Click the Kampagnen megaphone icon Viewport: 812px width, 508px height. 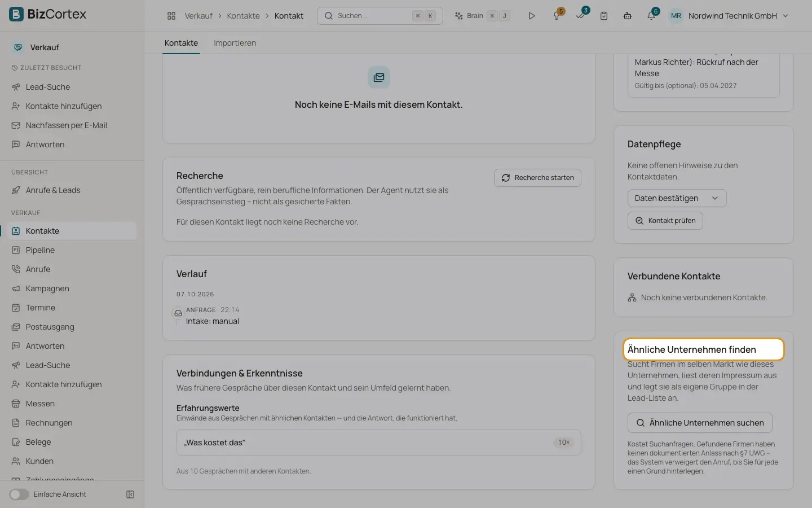pyautogui.click(x=16, y=288)
